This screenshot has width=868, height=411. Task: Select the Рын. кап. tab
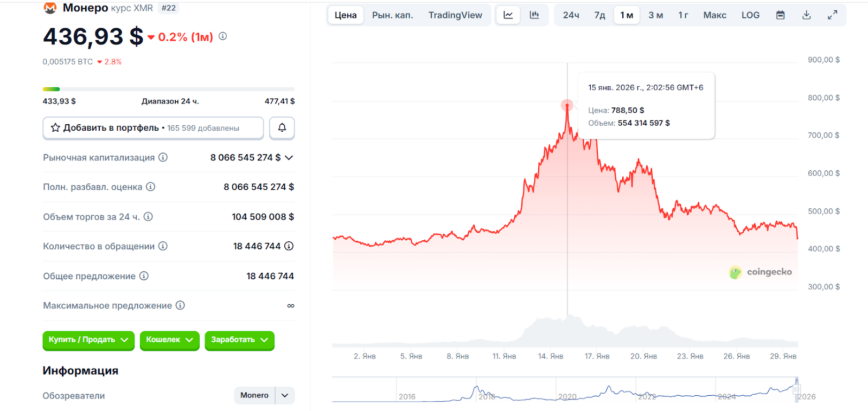point(393,15)
